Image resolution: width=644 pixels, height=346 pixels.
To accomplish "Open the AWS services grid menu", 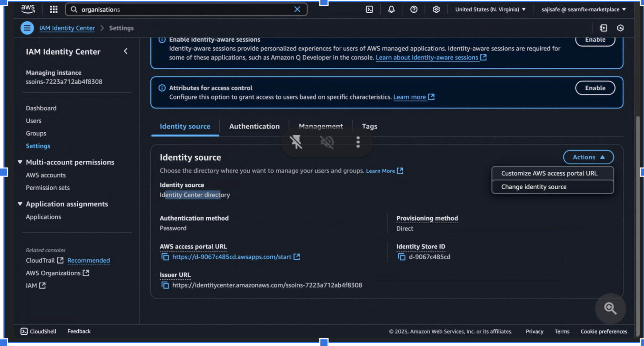I will click(54, 9).
